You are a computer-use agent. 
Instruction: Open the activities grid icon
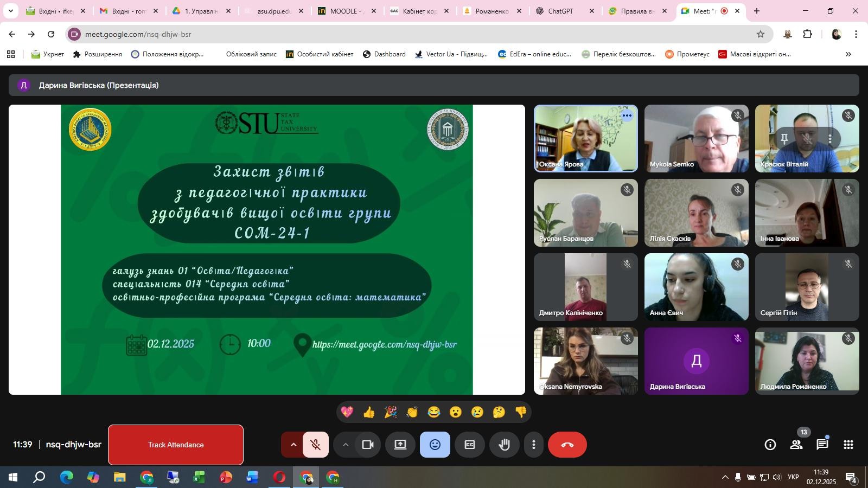pos(848,445)
